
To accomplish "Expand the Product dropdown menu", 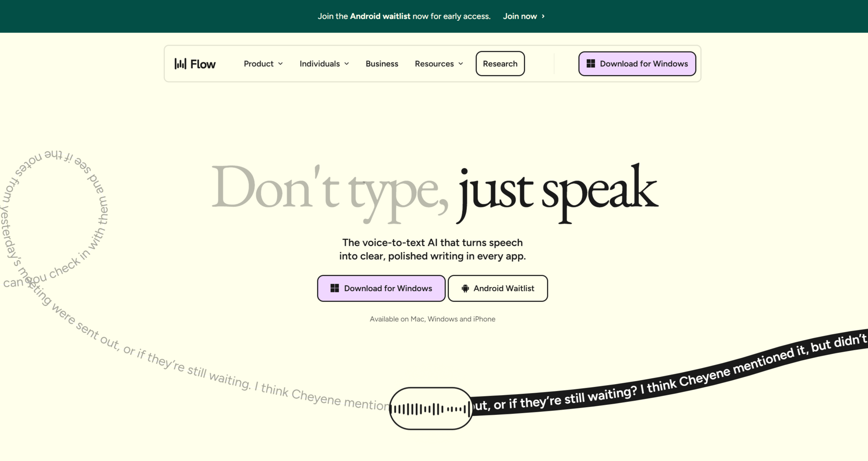I will (x=263, y=64).
